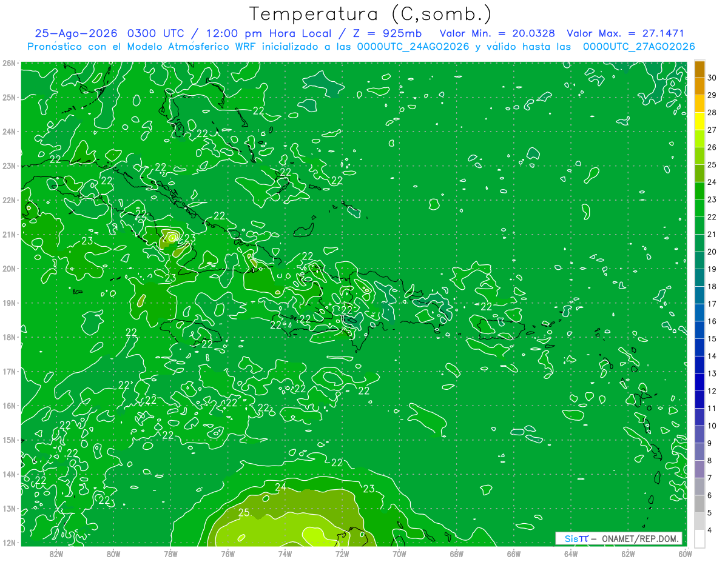
Task: Click the legend swatch between 29 and 30
Action: click(x=699, y=86)
